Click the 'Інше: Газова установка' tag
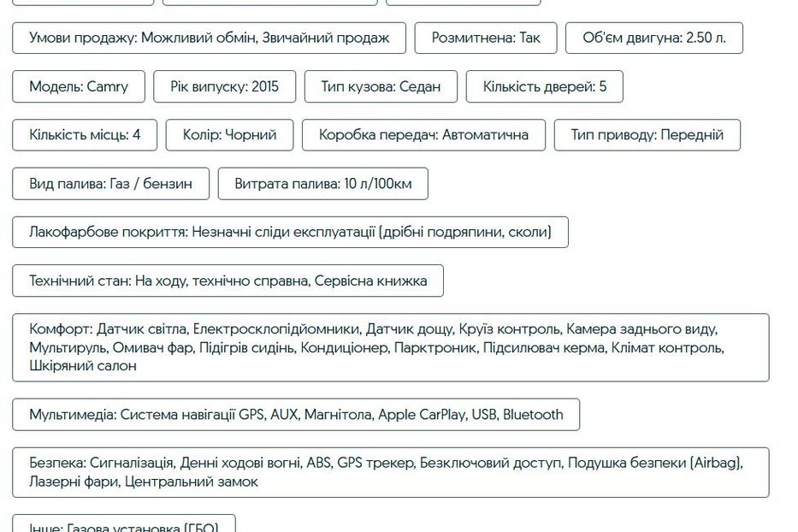This screenshot has width=798, height=532. click(123, 525)
